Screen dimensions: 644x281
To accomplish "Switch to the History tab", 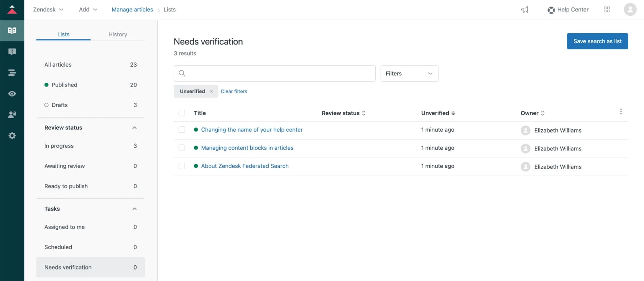I will (118, 34).
